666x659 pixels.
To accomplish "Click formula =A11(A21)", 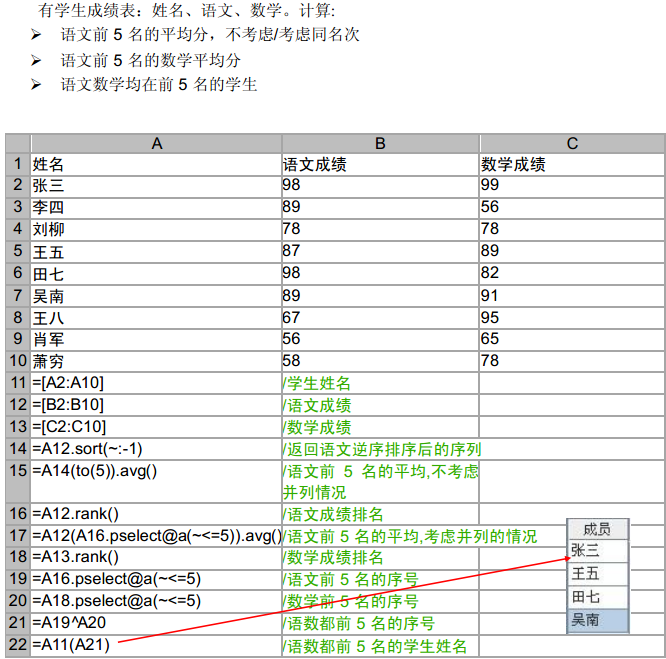I will 156,645.
